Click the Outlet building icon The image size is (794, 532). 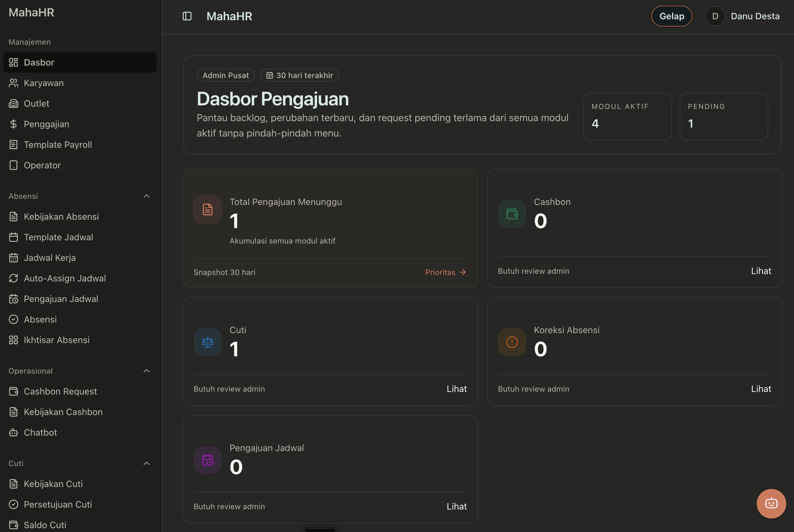[x=13, y=103]
